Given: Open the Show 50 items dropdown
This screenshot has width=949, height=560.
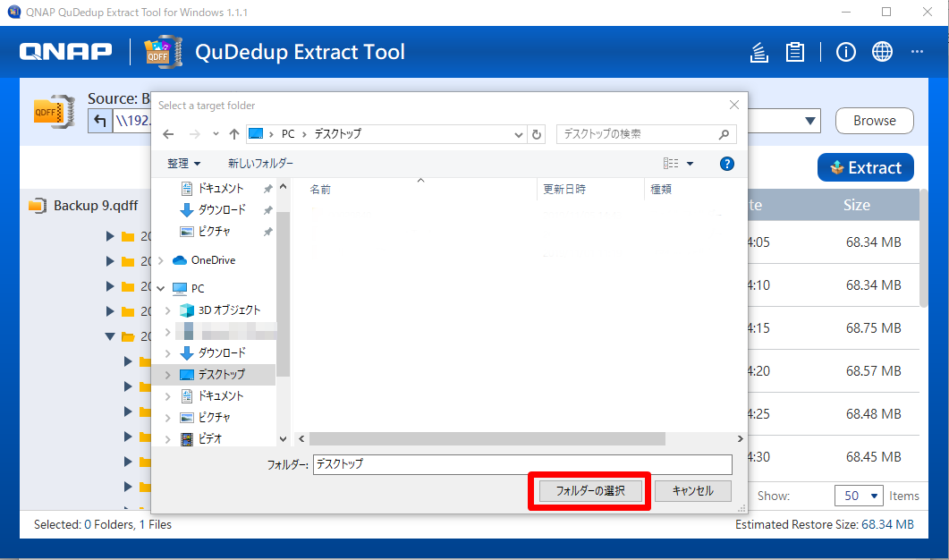Looking at the screenshot, I should pos(860,496).
